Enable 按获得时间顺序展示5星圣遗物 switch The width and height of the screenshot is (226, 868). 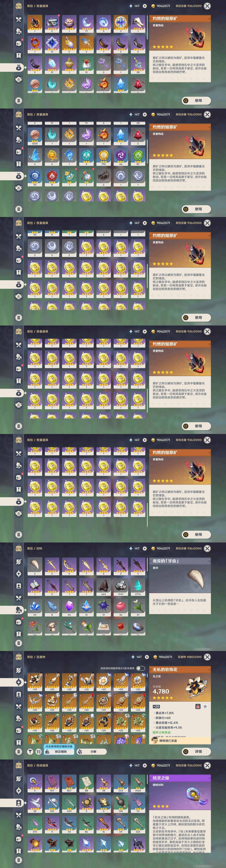(141, 668)
